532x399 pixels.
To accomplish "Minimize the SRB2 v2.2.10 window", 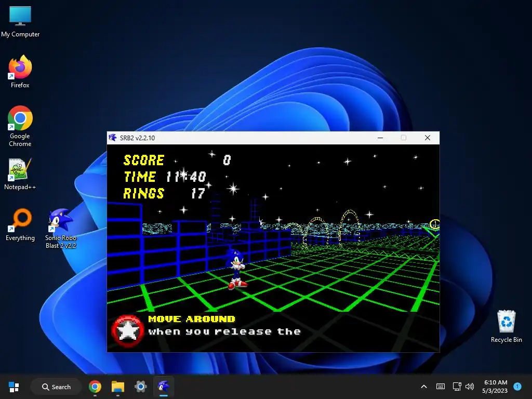I will pos(380,138).
